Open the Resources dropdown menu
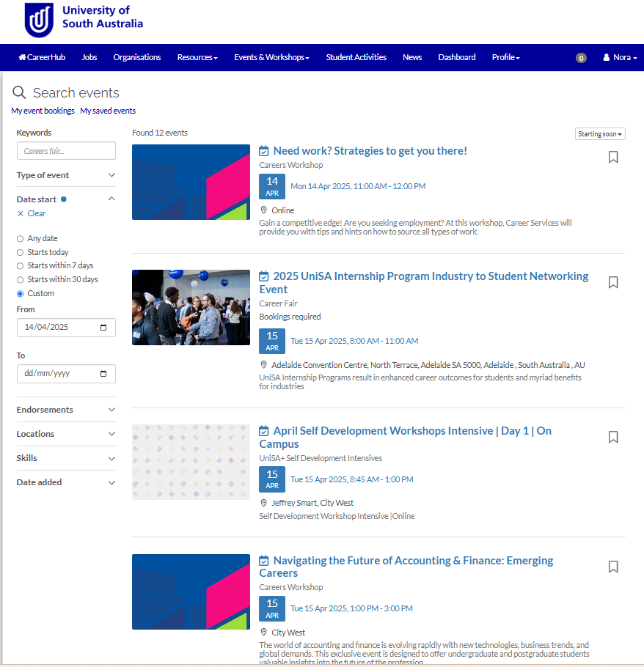 coord(197,57)
